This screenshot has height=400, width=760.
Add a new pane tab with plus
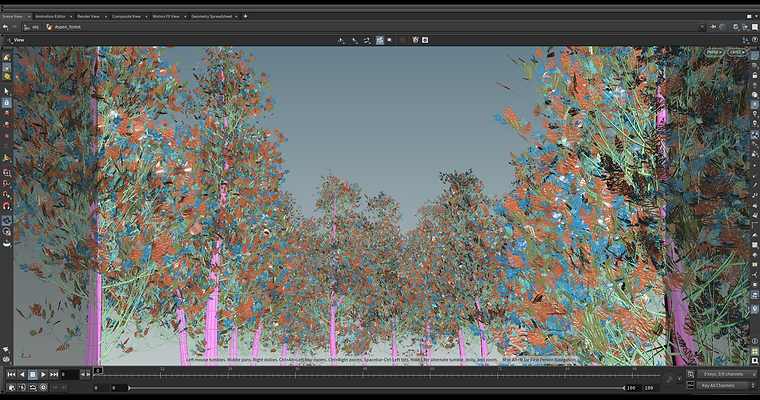pyautogui.click(x=245, y=16)
